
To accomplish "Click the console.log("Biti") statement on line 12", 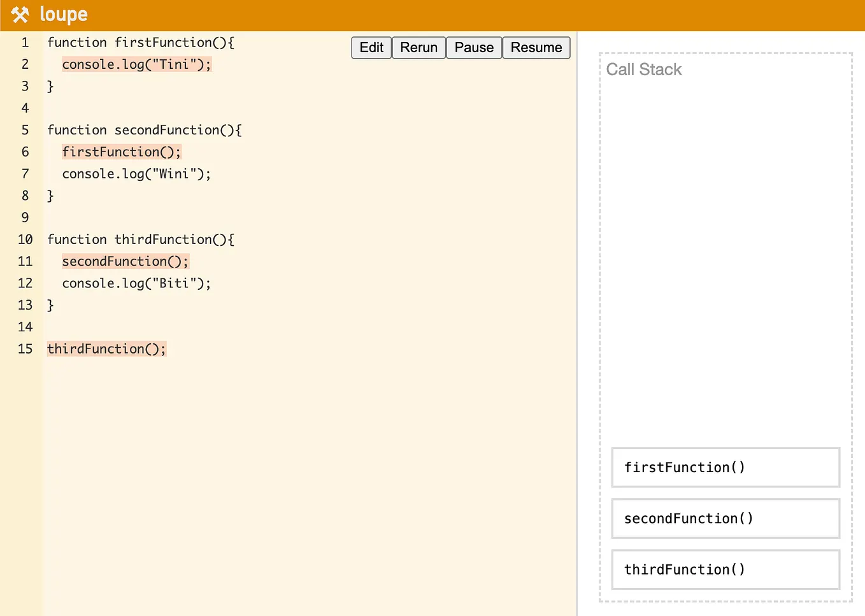I will pos(136,283).
